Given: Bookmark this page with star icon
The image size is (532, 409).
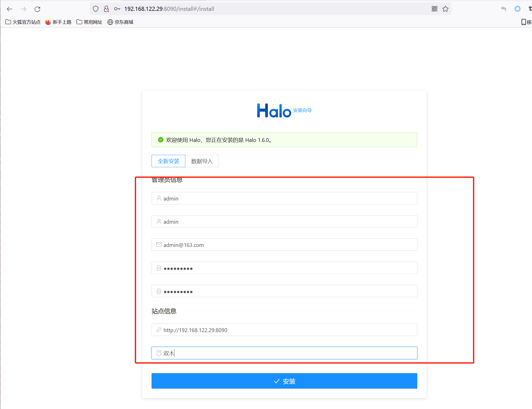Looking at the screenshot, I should point(445,9).
